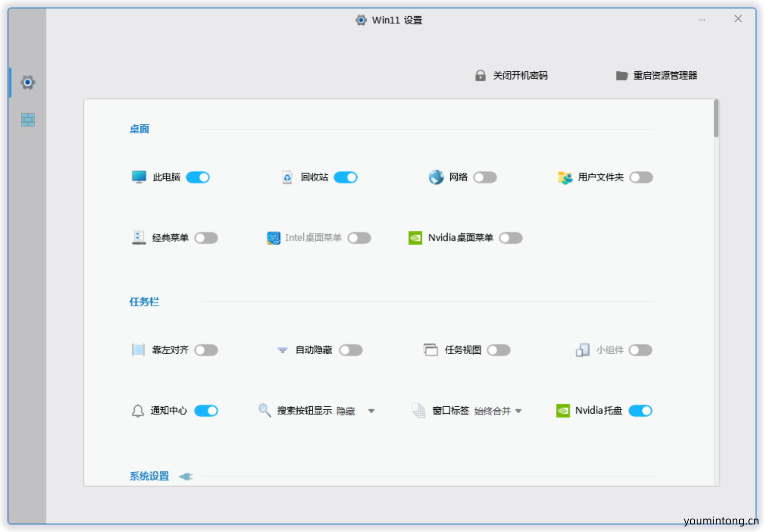
Task: Enable the 经典菜单 toggle
Action: tap(206, 238)
